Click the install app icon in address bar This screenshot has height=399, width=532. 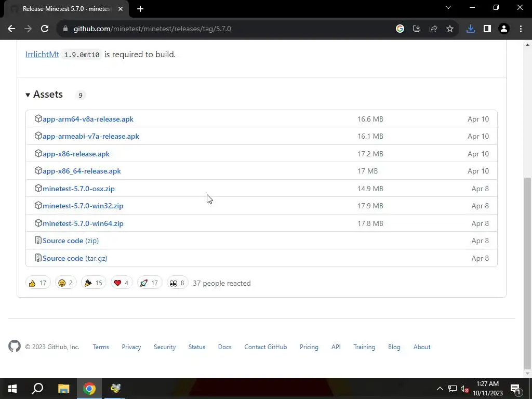point(417,29)
